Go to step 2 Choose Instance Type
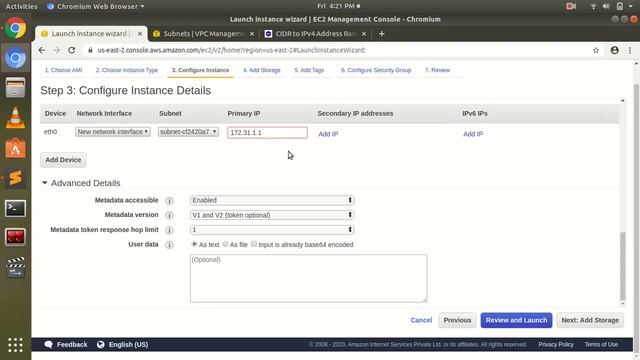Viewport: 640px width, 360px height. point(127,70)
